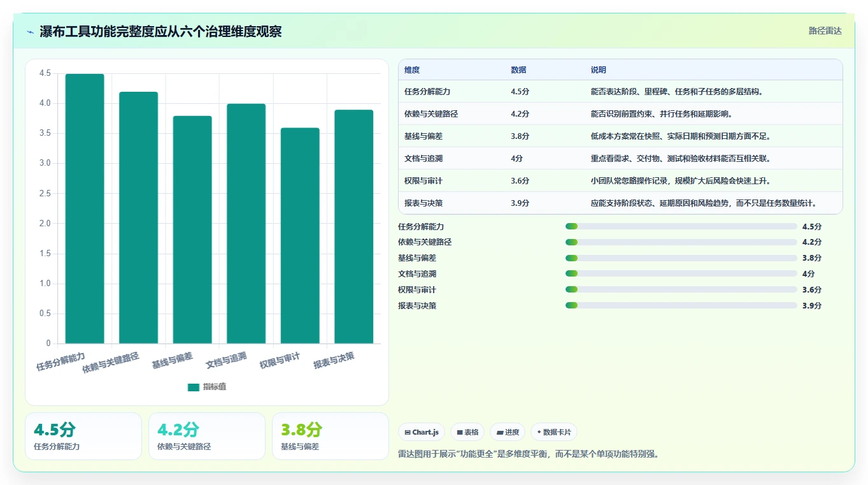Click the 报表与决策 progress bar
Screen dimensions: 868x485
coord(681,306)
